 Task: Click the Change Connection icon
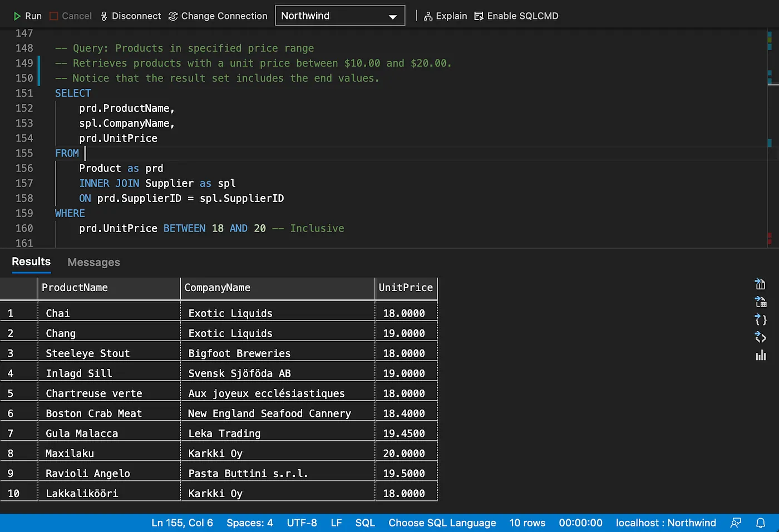(x=173, y=16)
